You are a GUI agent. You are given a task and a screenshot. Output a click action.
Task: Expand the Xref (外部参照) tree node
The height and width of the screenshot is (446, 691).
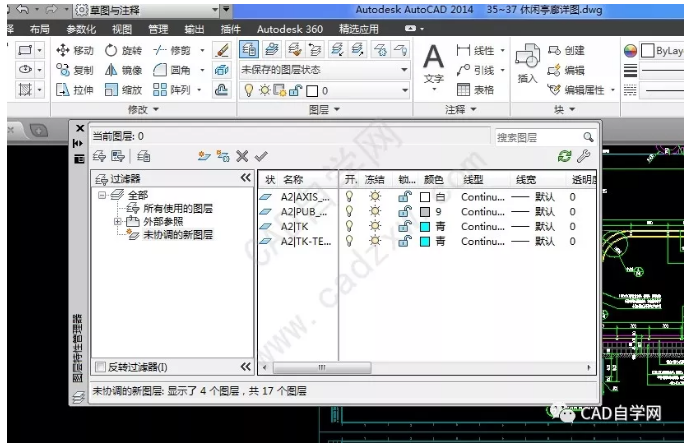[x=118, y=221]
